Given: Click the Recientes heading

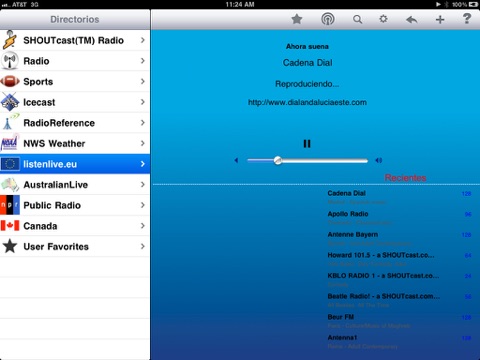Looking at the screenshot, I should coord(405,178).
